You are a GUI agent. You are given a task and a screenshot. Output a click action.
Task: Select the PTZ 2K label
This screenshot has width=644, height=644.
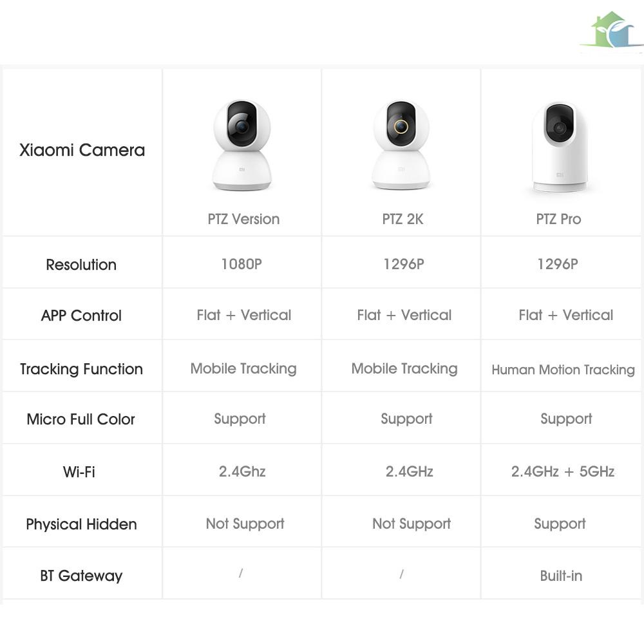[402, 219]
